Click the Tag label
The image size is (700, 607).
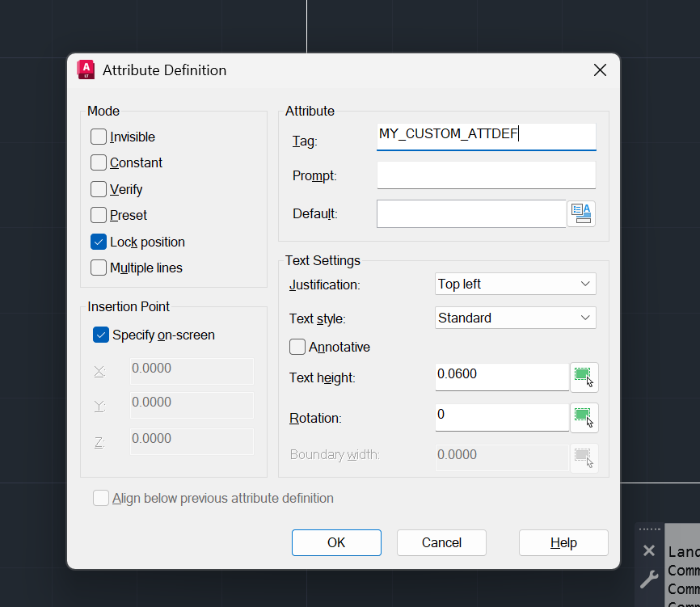(x=305, y=141)
